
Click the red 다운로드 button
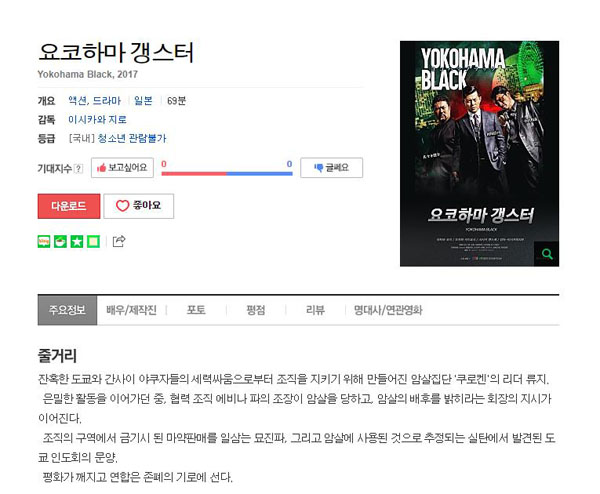(69, 206)
